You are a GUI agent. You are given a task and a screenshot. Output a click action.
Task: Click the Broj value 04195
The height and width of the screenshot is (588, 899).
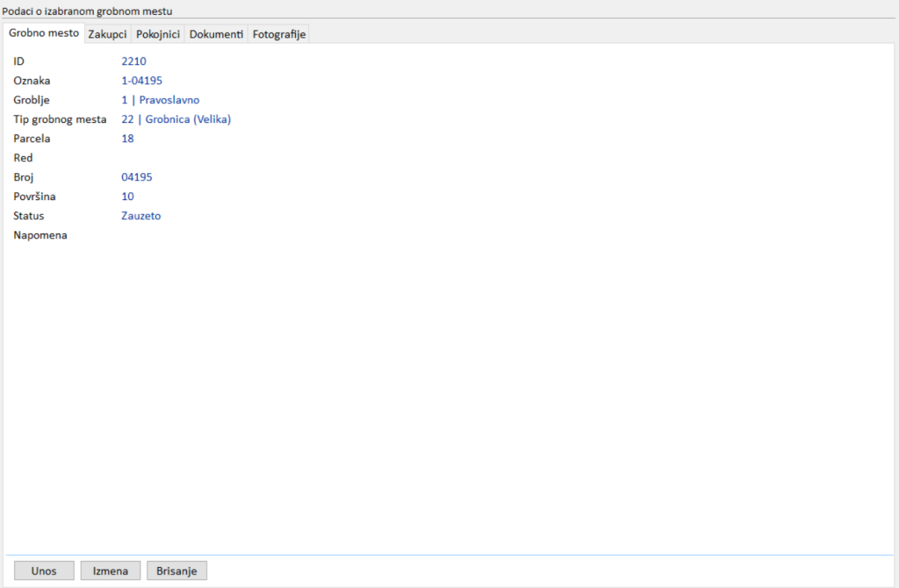point(136,177)
